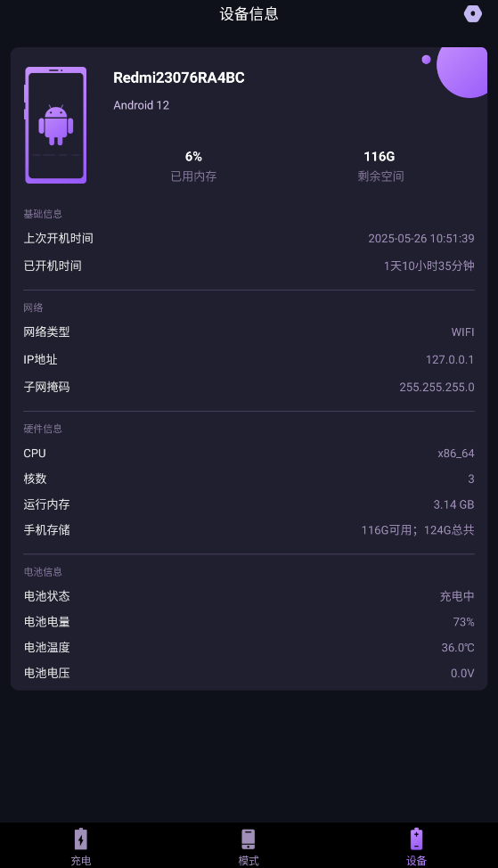Tap the decorative purple circle in card corner
The image size is (498, 868).
(x=462, y=71)
